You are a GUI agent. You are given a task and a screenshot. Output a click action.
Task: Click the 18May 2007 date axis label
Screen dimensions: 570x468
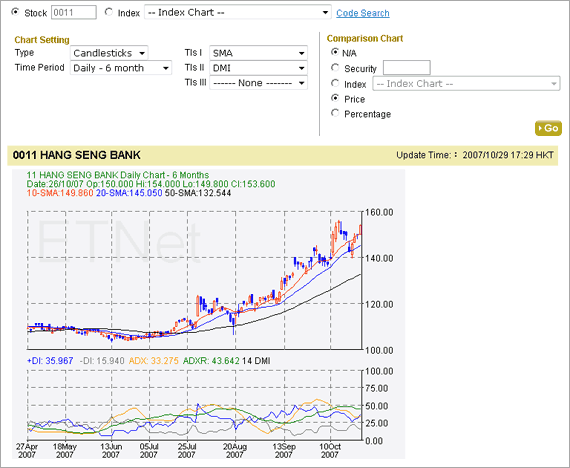pos(65,451)
